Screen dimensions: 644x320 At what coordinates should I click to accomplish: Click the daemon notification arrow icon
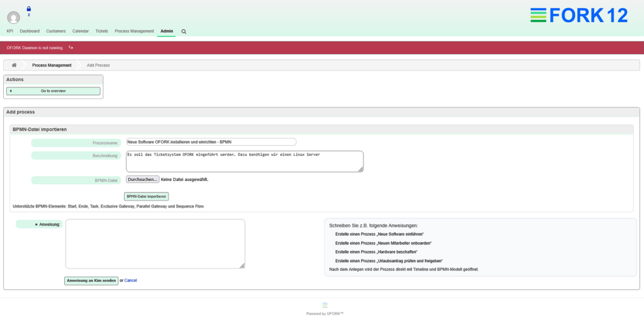(70, 48)
